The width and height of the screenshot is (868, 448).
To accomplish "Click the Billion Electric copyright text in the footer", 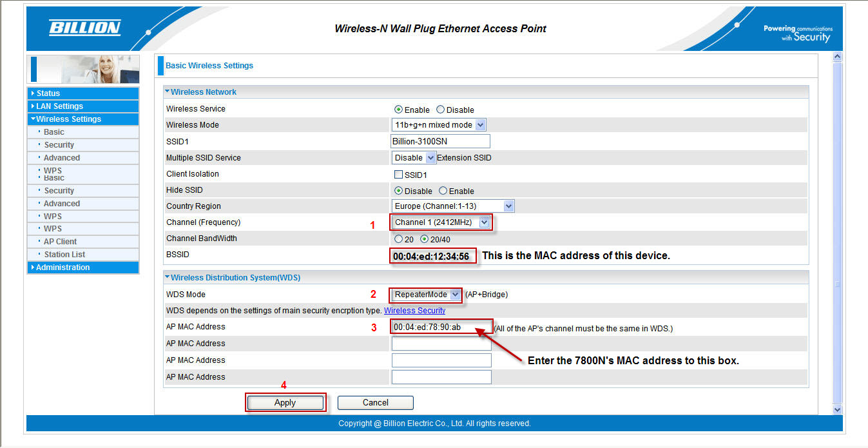I will pos(434,424).
